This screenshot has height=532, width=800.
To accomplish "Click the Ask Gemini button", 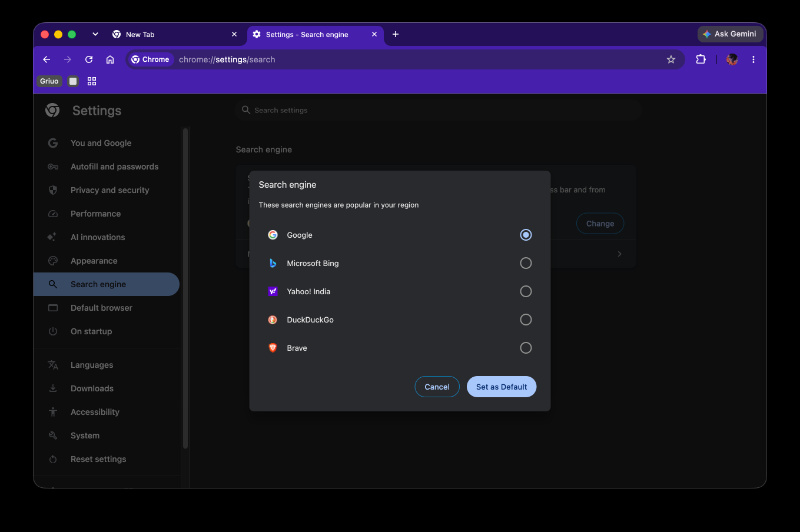I will pos(730,34).
